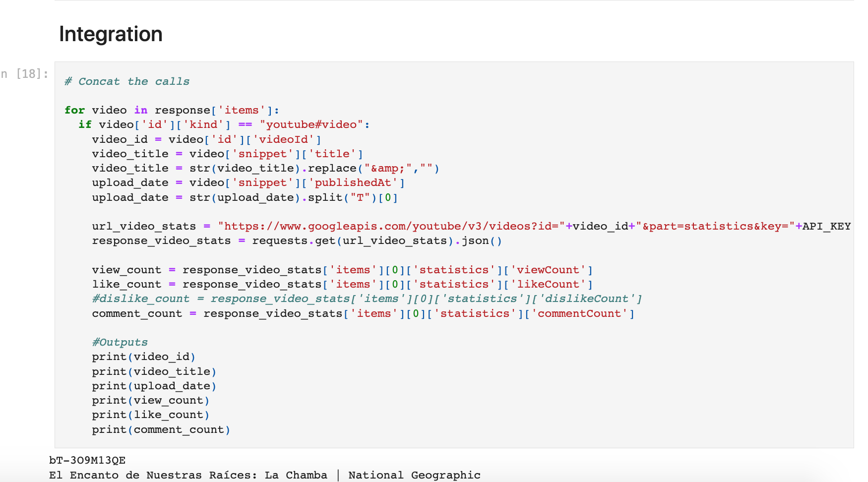Image resolution: width=868 pixels, height=482 pixels.
Task: Click the view_count viewCount line
Action: coord(342,270)
